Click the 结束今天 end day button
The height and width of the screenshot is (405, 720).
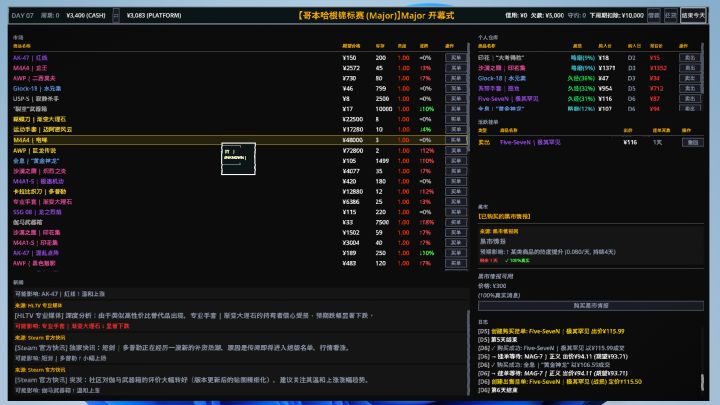point(693,15)
